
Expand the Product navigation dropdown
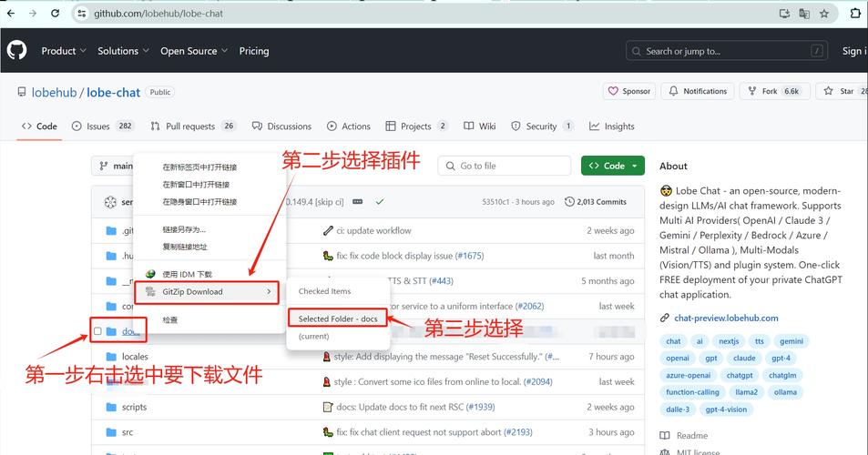63,51
